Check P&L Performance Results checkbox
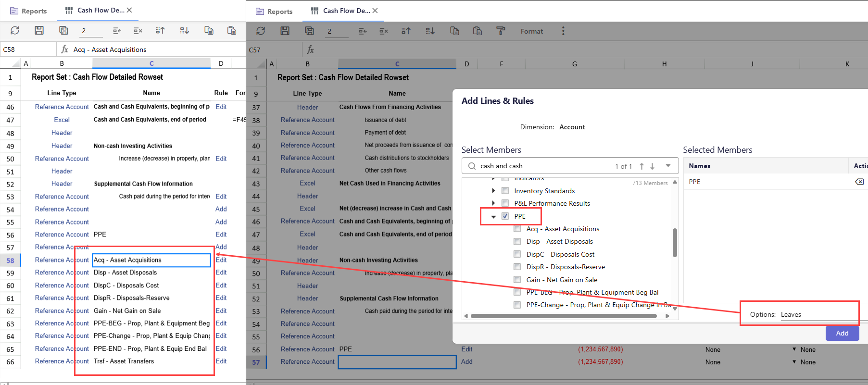Viewport: 868px width, 385px height. pyautogui.click(x=505, y=203)
